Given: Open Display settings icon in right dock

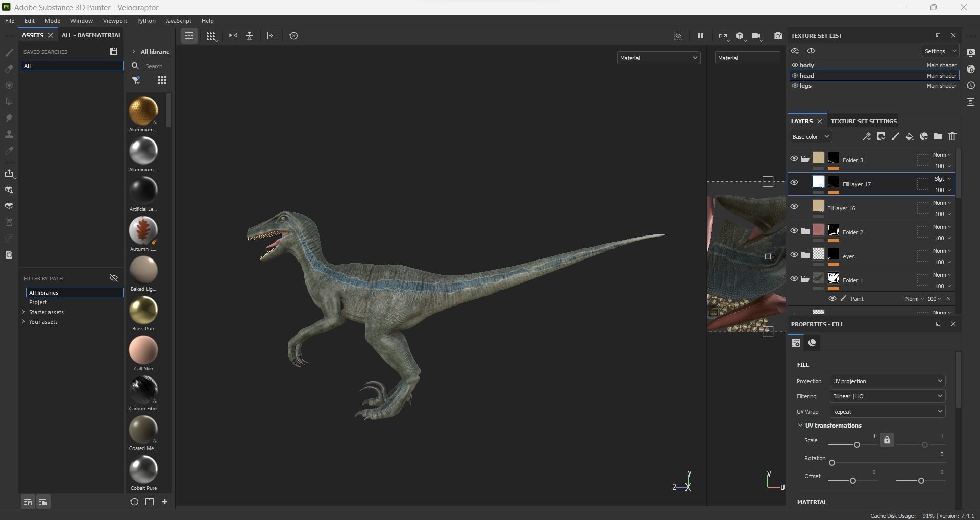Looking at the screenshot, I should pyautogui.click(x=971, y=53).
